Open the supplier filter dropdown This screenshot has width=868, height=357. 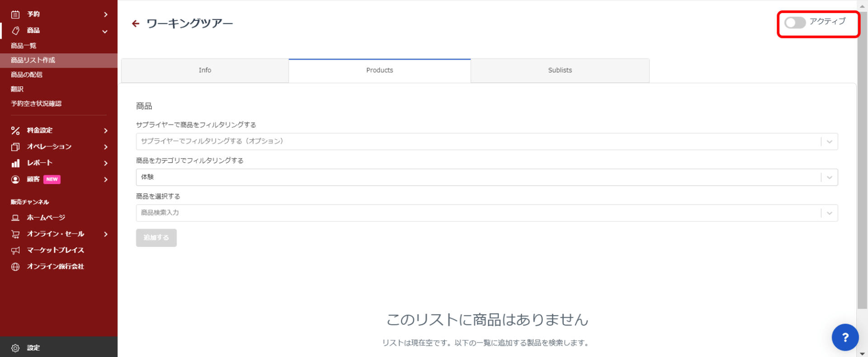pos(486,141)
